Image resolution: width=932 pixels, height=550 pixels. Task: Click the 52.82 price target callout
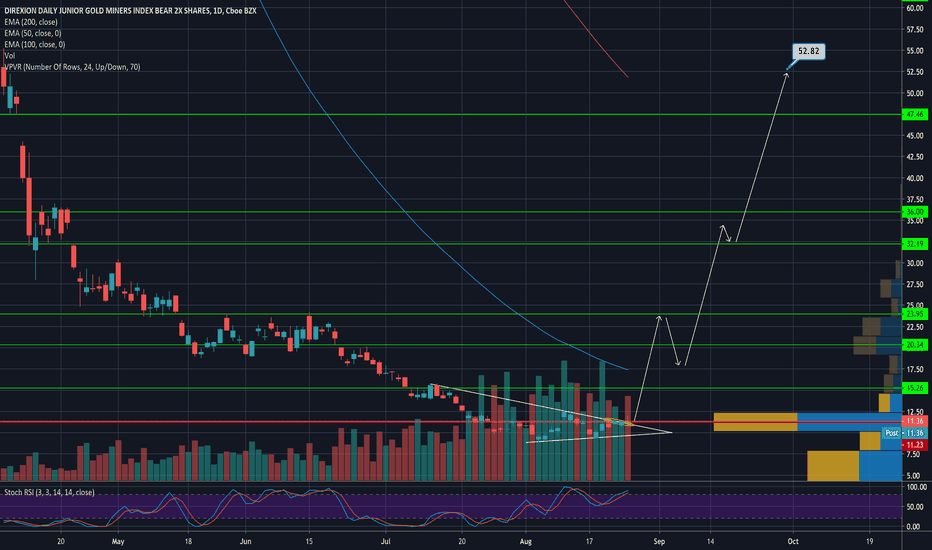(808, 51)
